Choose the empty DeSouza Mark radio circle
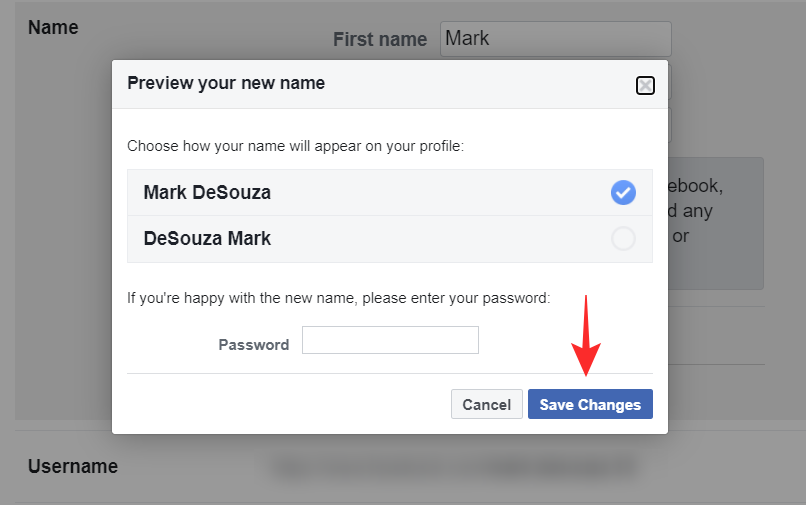Screen dimensions: 806x505 623,239
